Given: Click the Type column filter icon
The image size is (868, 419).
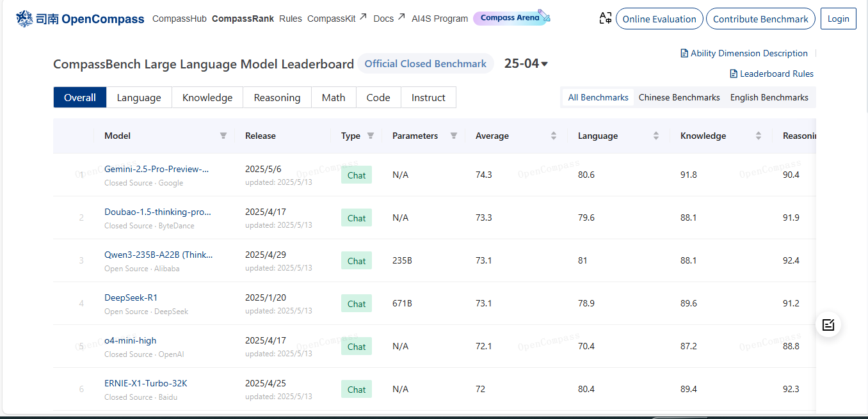Looking at the screenshot, I should point(370,136).
